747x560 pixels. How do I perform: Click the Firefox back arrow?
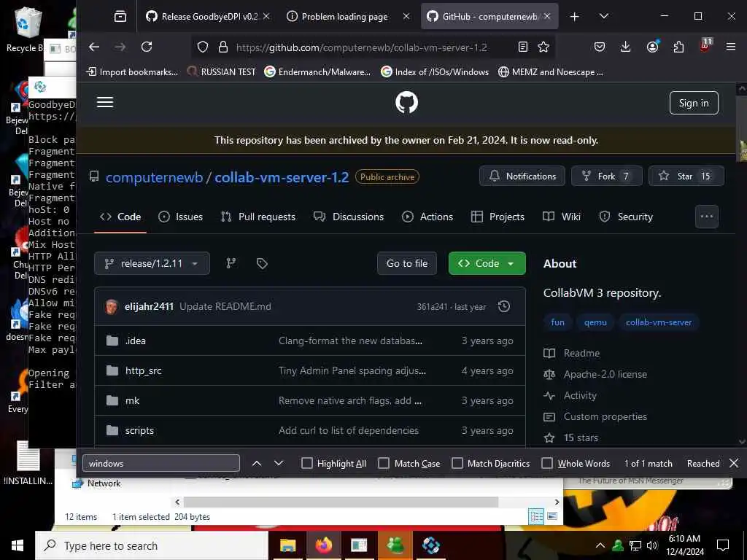[x=94, y=47]
